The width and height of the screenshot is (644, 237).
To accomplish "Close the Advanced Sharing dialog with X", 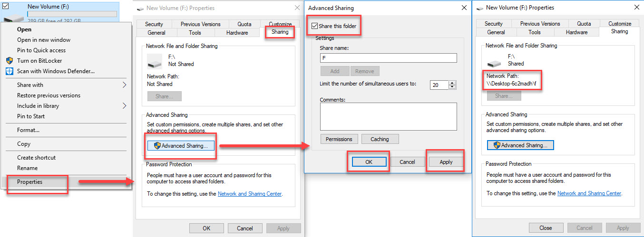I will click(463, 8).
